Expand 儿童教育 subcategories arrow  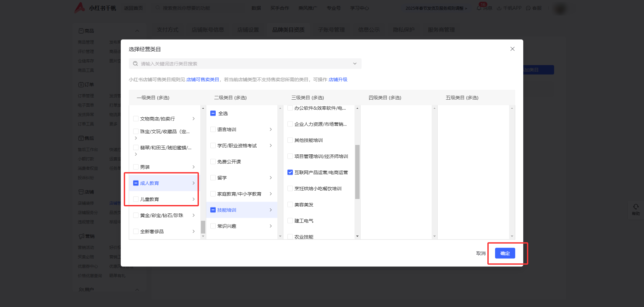[x=194, y=199]
